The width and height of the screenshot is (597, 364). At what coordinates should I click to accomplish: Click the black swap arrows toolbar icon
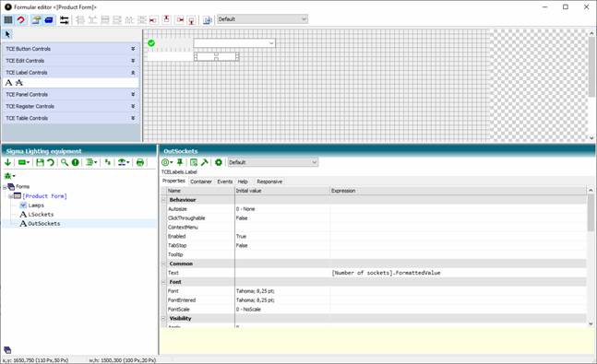pyautogui.click(x=65, y=19)
